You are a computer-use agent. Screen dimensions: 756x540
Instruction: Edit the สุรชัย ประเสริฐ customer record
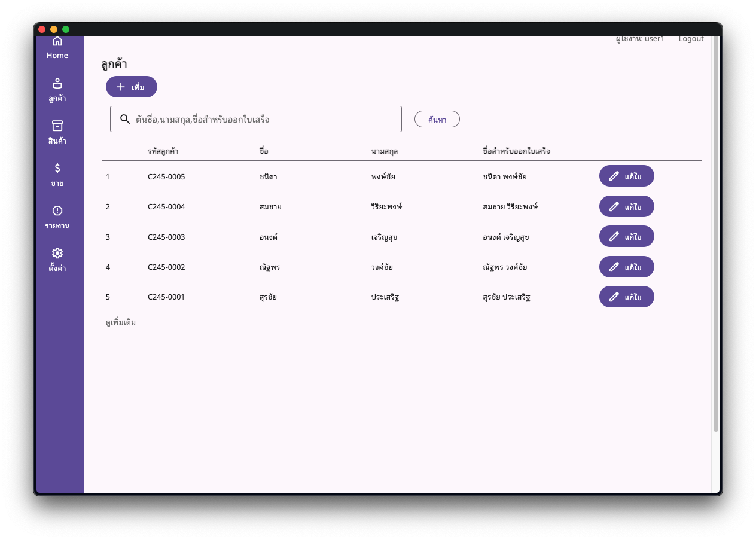626,297
